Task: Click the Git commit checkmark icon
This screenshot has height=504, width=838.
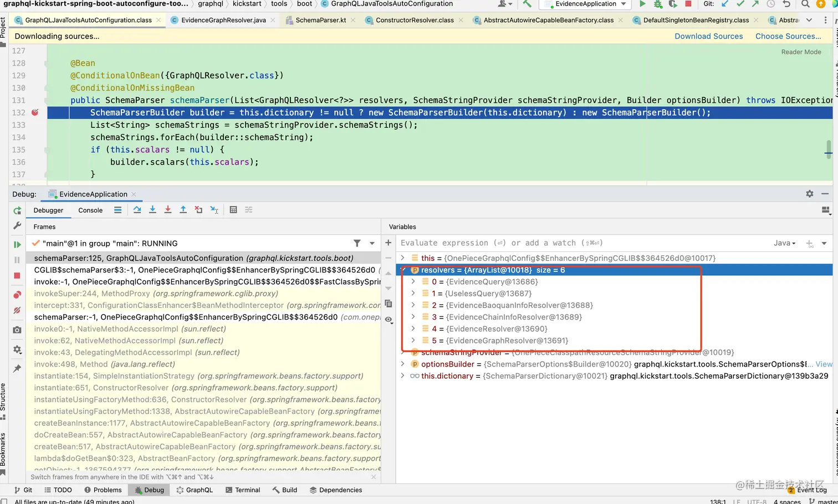Action: (740, 4)
